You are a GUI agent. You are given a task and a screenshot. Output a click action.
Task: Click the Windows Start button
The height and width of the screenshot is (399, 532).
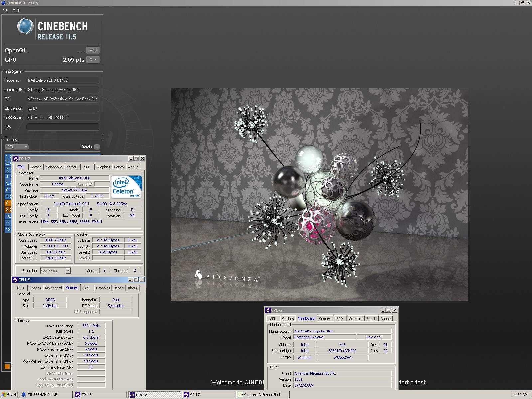[x=9, y=395]
